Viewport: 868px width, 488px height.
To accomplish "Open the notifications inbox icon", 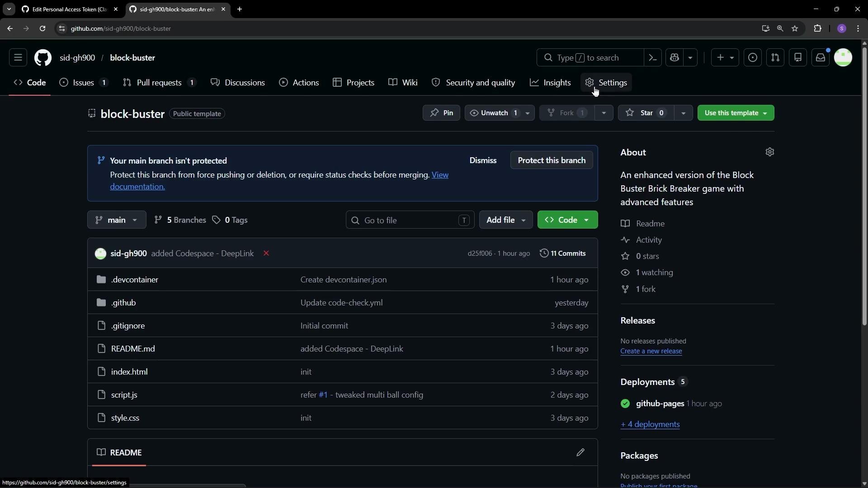I will 821,58.
